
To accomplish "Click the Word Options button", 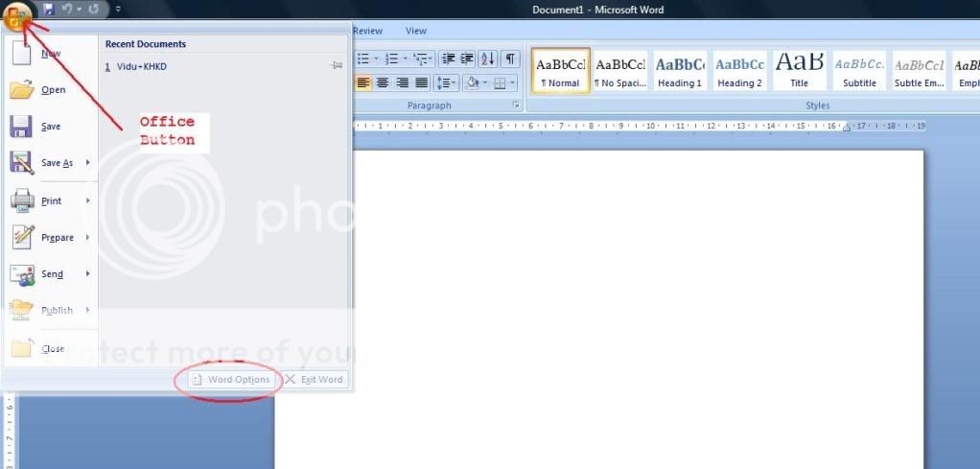I will coord(231,380).
